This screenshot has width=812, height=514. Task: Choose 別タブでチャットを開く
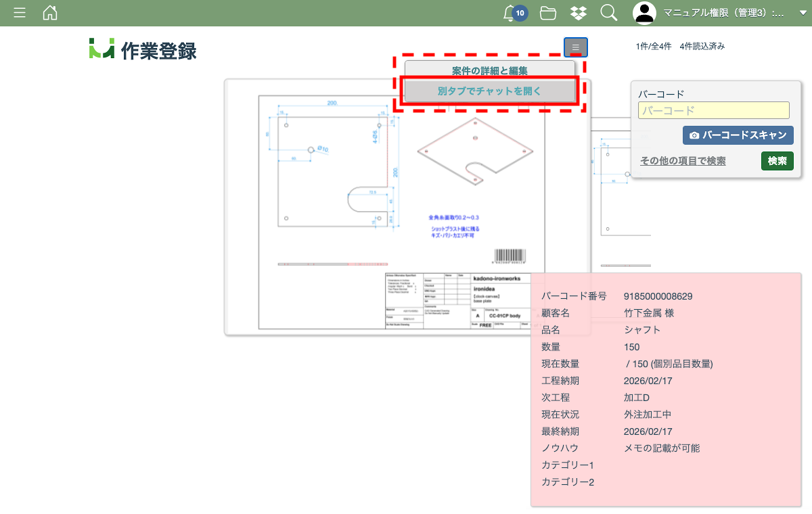[x=489, y=91]
